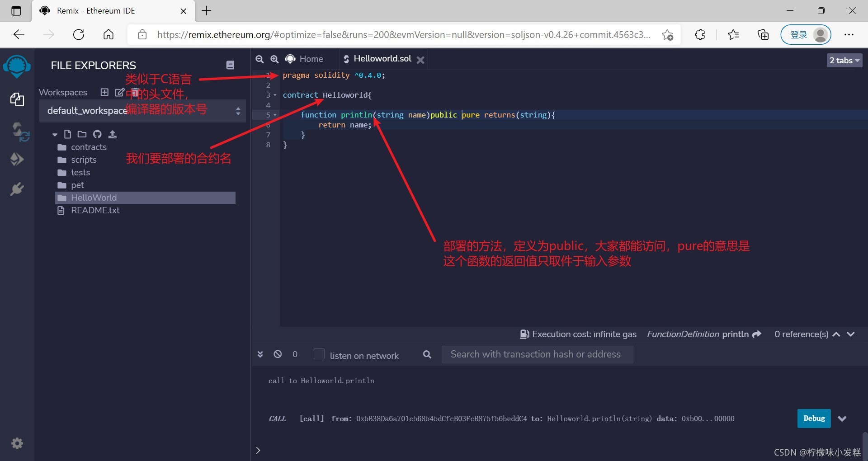Zoom in the editor font

click(274, 59)
